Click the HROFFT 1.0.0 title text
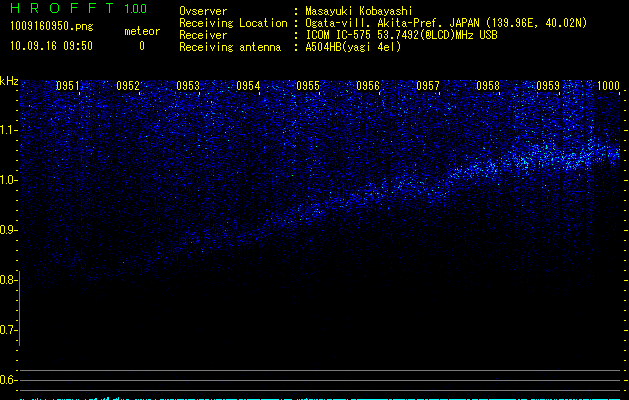The width and height of the screenshot is (629, 400). [x=78, y=8]
